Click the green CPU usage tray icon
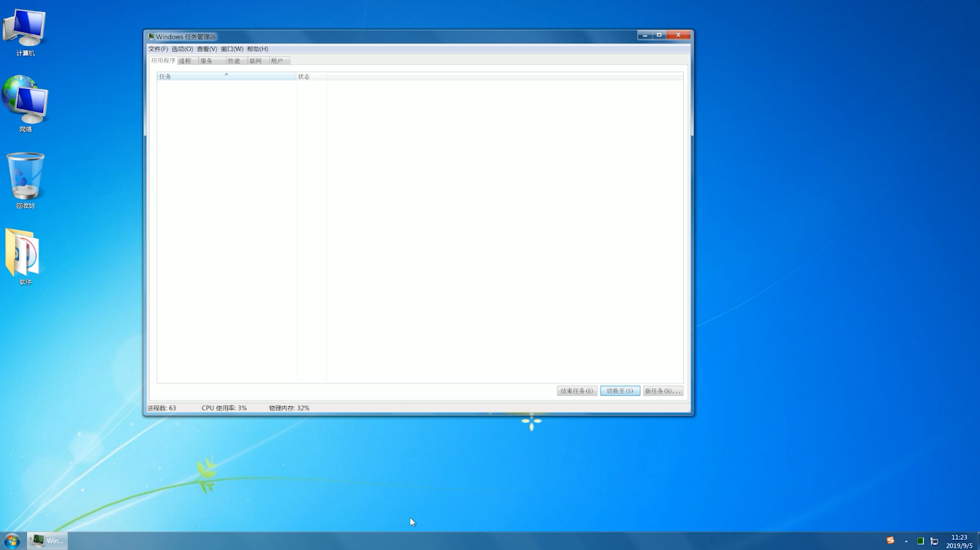 click(x=920, y=541)
